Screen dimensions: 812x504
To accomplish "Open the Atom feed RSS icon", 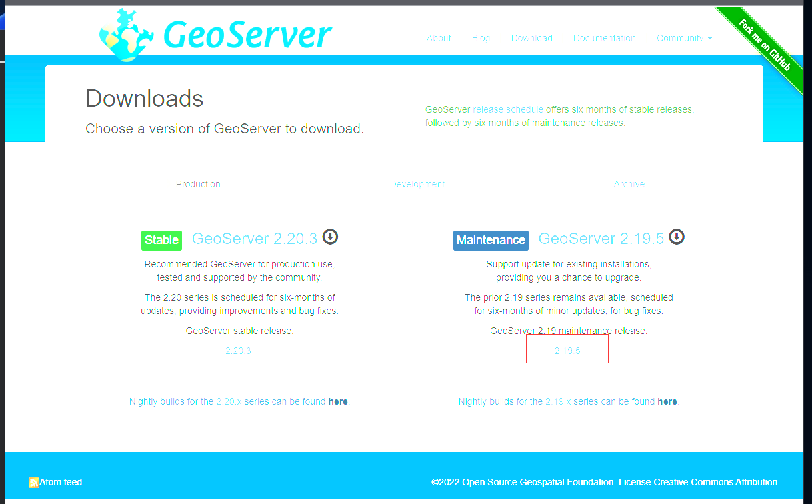I will [34, 483].
